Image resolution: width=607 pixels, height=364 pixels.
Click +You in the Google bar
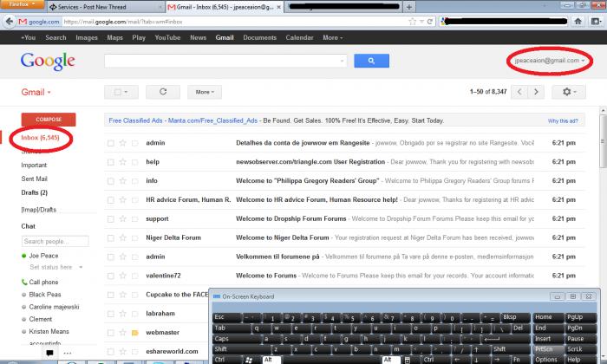(x=28, y=37)
